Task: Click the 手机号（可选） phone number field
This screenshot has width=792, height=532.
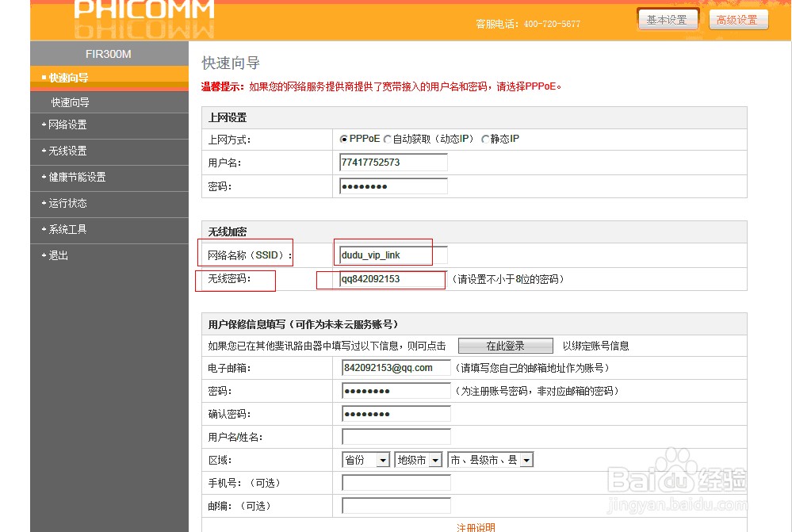Action: click(x=395, y=482)
